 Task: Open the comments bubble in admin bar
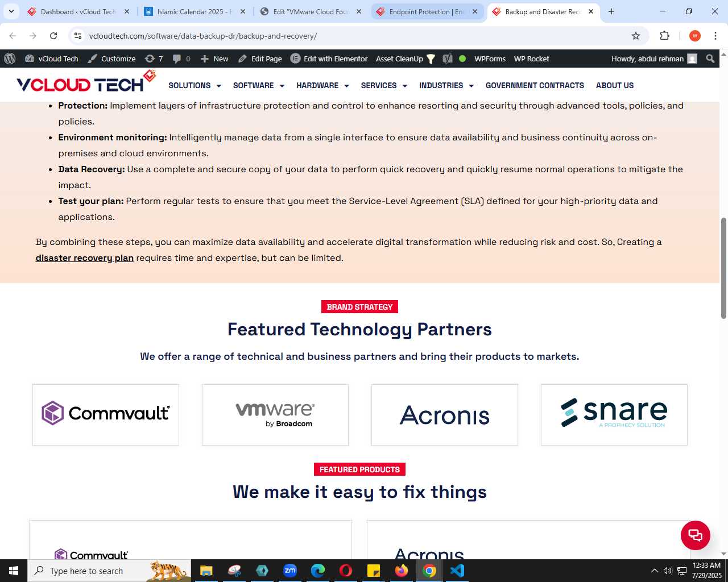coord(181,59)
